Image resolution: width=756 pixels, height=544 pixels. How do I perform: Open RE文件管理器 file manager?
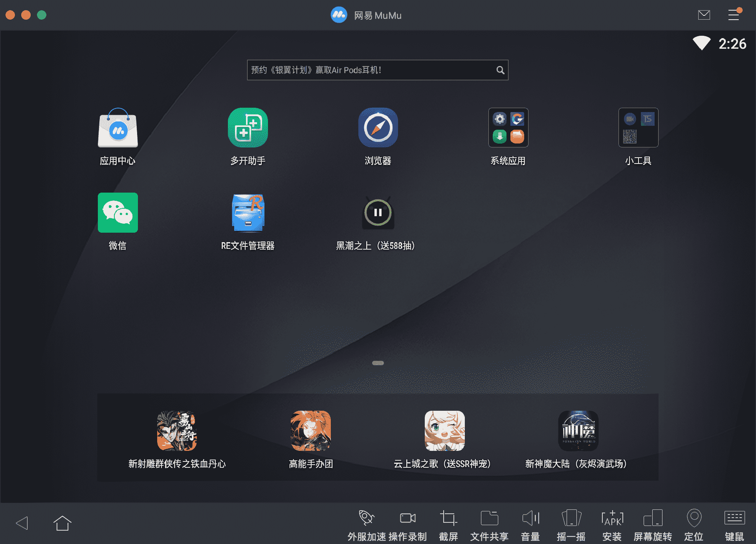tap(248, 213)
